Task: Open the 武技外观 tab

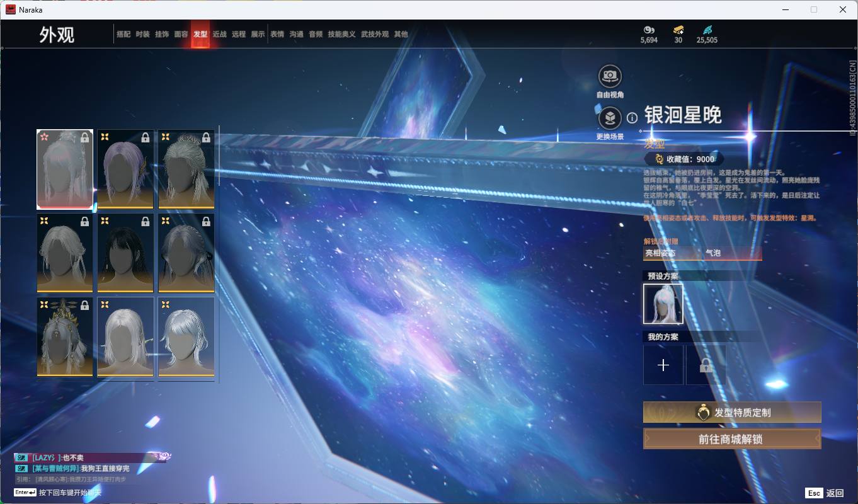Action: 375,35
